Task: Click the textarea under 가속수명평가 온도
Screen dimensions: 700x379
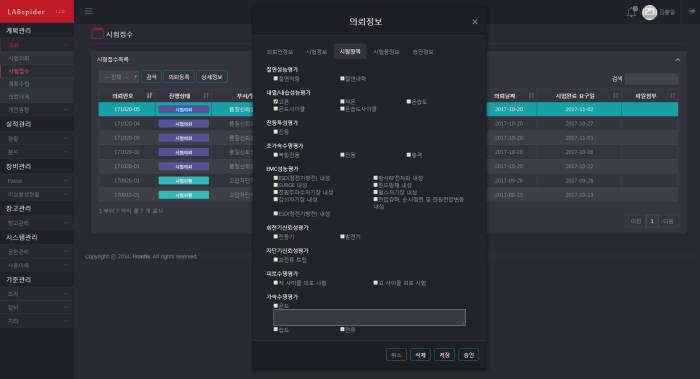Action: pos(369,317)
